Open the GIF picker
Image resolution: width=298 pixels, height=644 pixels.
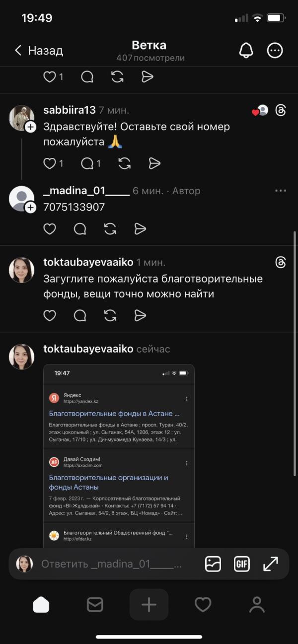(x=242, y=564)
